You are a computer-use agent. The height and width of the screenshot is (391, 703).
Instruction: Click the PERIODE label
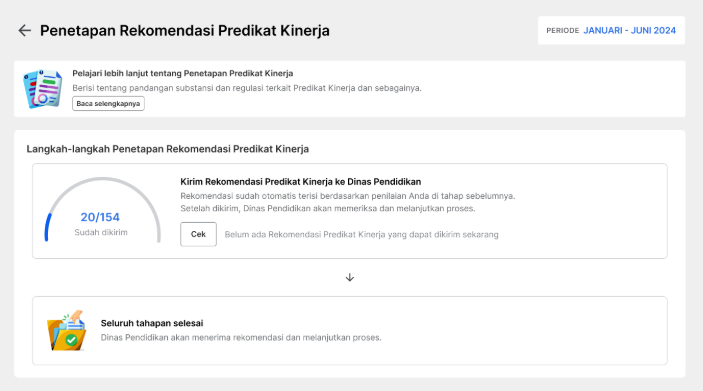click(563, 30)
